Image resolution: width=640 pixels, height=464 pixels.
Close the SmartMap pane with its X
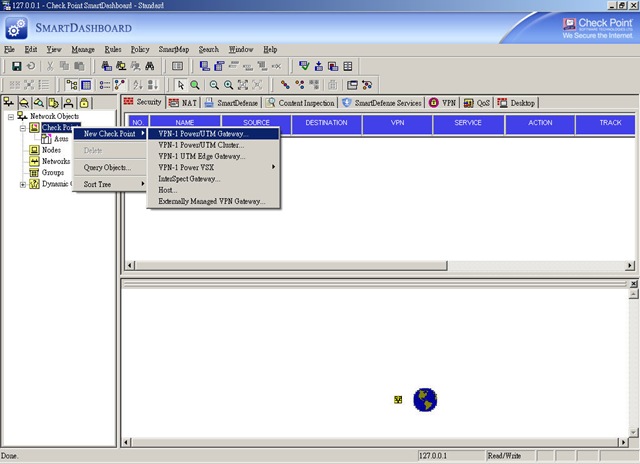point(633,284)
